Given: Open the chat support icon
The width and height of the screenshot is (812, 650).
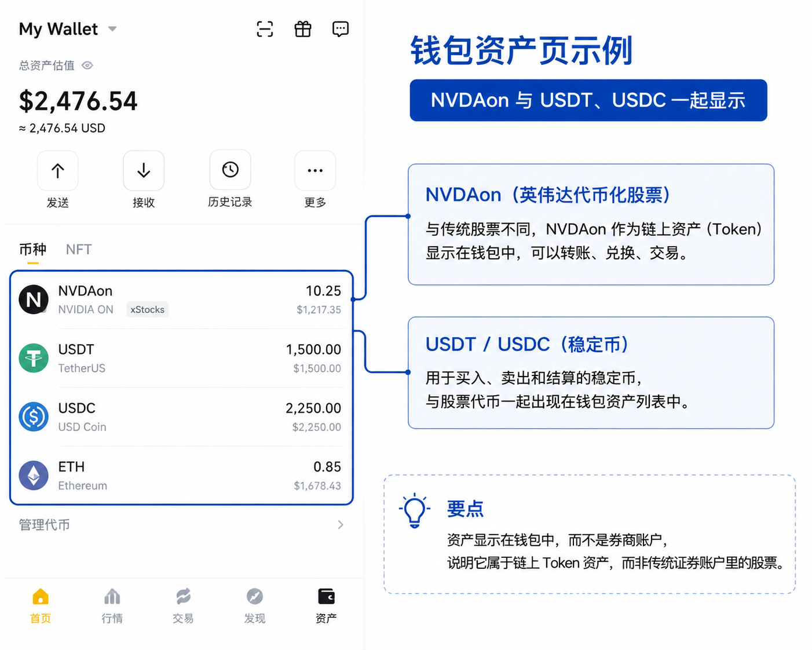Looking at the screenshot, I should click(x=341, y=29).
